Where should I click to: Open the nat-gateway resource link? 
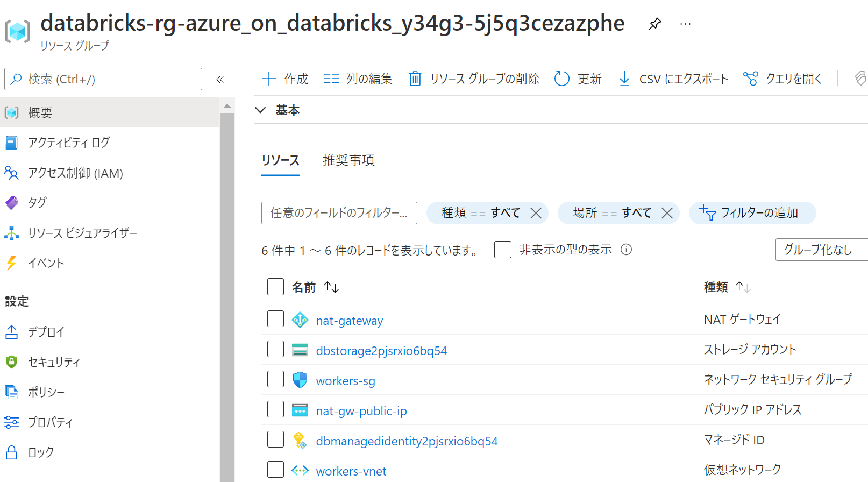[350, 321]
